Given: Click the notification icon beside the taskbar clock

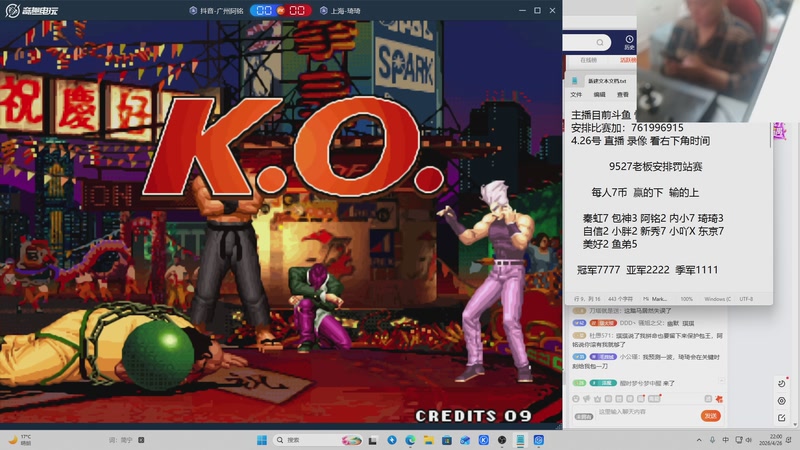Looking at the screenshot, I should (x=790, y=440).
